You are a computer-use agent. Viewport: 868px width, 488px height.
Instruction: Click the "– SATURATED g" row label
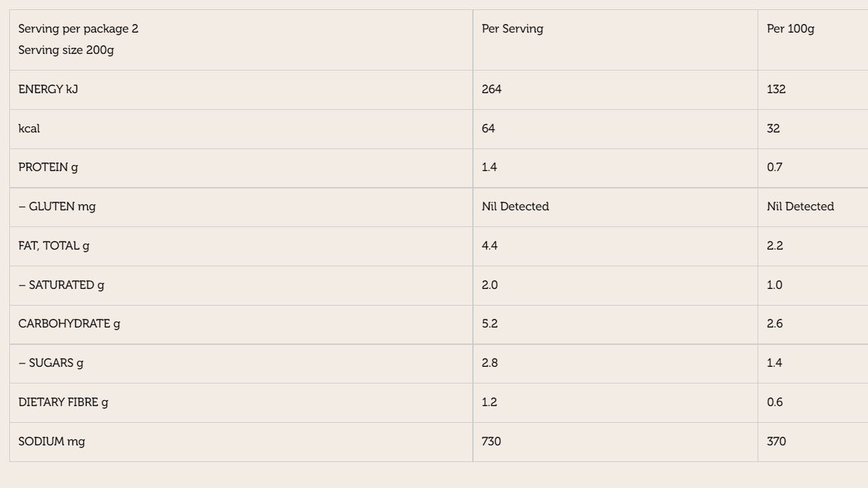coord(61,285)
